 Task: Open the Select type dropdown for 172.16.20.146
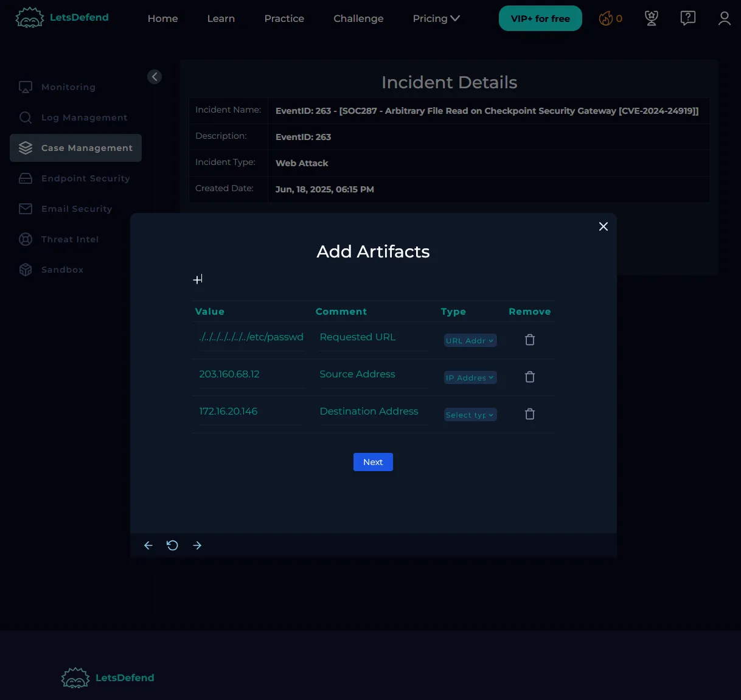tap(470, 415)
